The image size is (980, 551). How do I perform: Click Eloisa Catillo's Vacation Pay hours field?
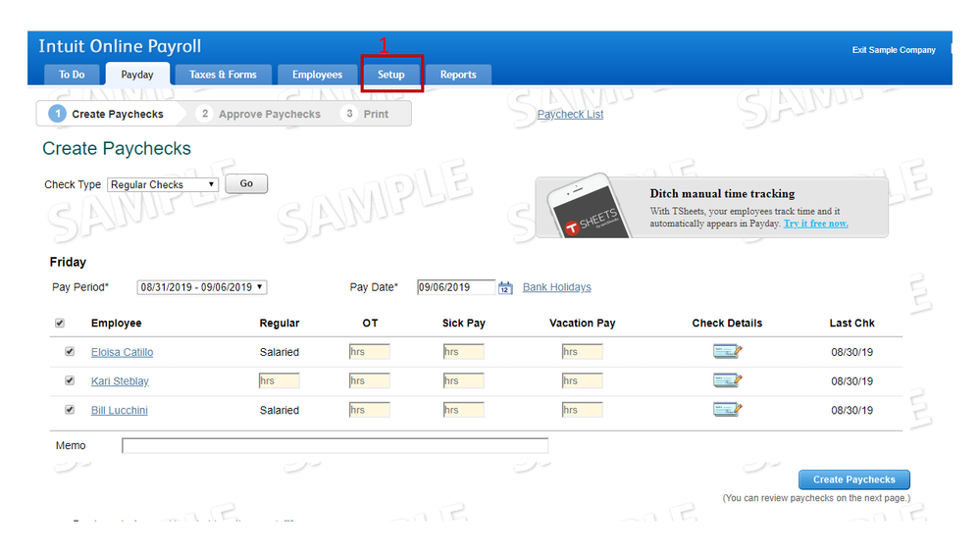coord(583,352)
